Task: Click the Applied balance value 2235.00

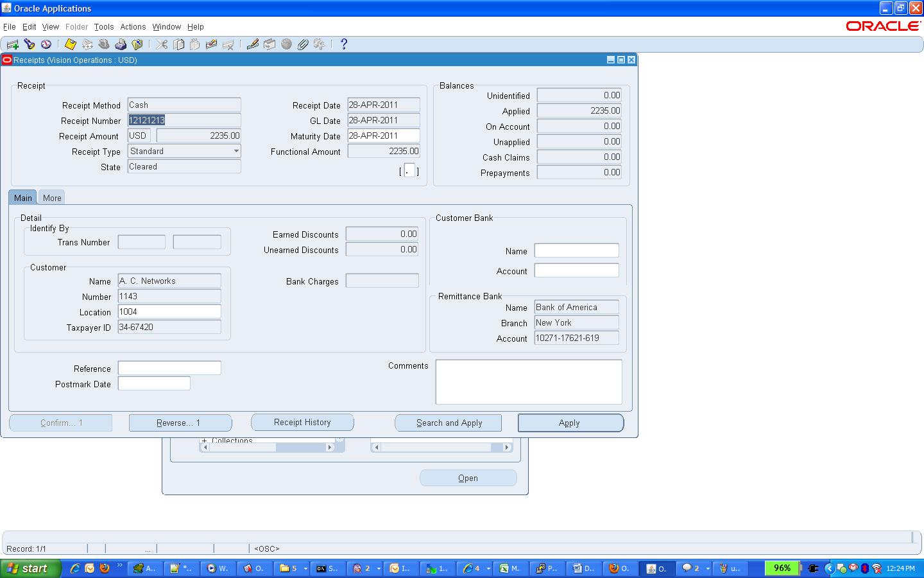Action: [x=579, y=110]
